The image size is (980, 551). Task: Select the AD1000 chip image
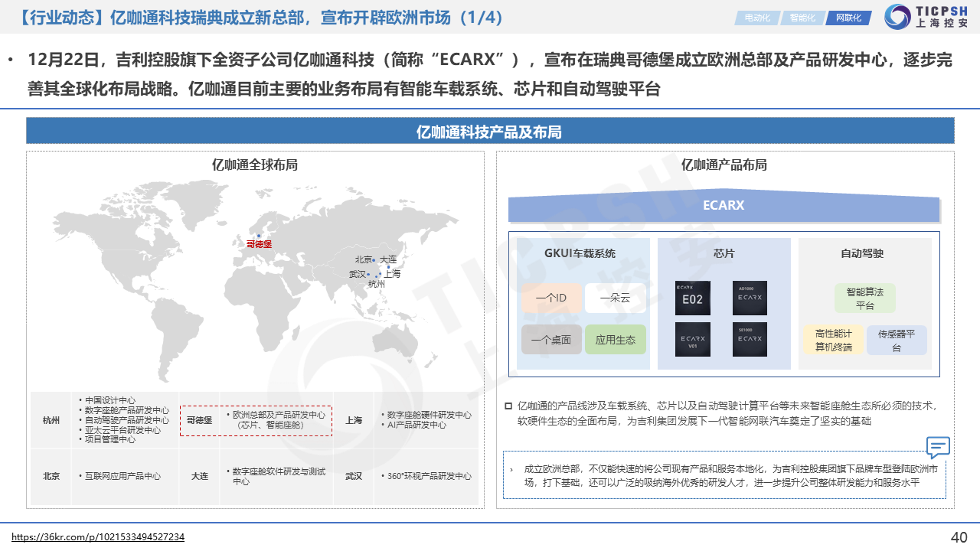tap(750, 298)
